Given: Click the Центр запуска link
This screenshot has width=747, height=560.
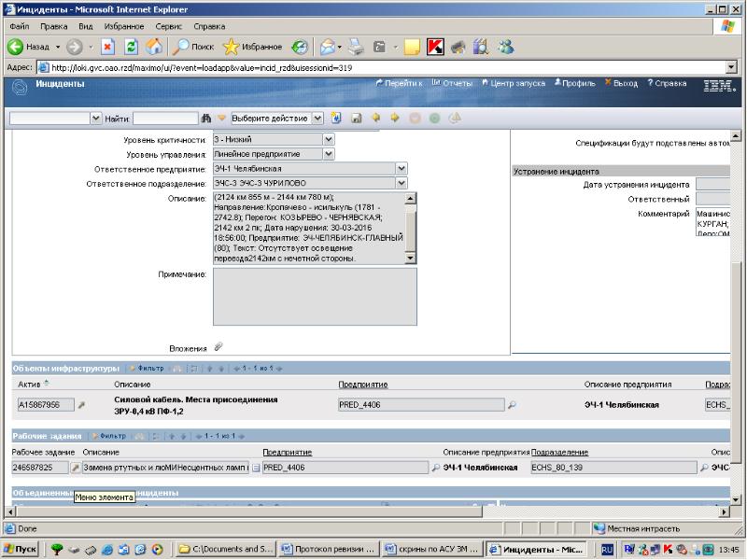Looking at the screenshot, I should [x=514, y=83].
